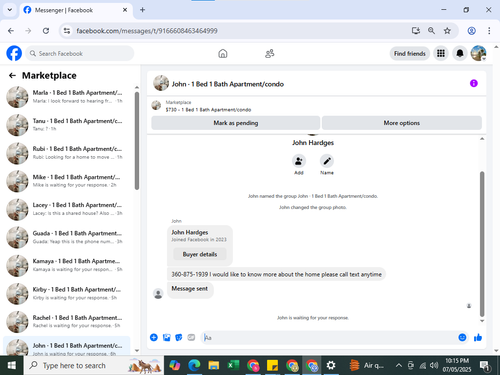Click the Mark as pending button
Image resolution: width=500 pixels, height=375 pixels.
point(236,123)
